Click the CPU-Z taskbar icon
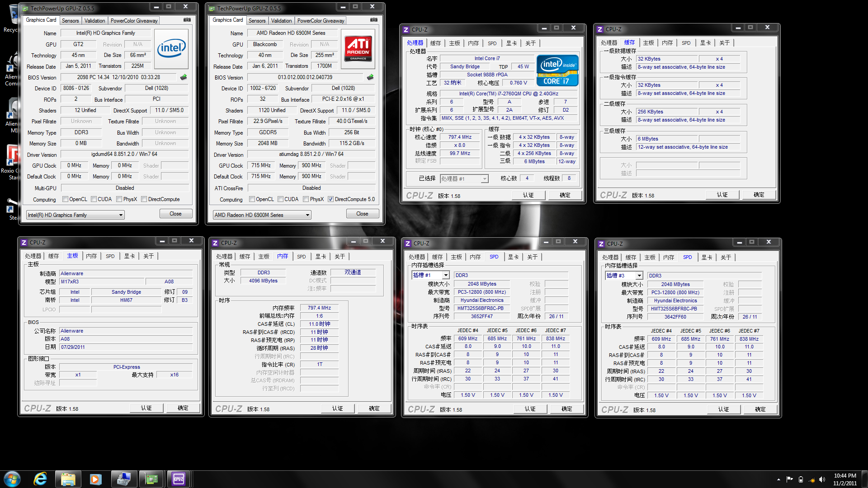This screenshot has height=488, width=868. click(x=179, y=479)
